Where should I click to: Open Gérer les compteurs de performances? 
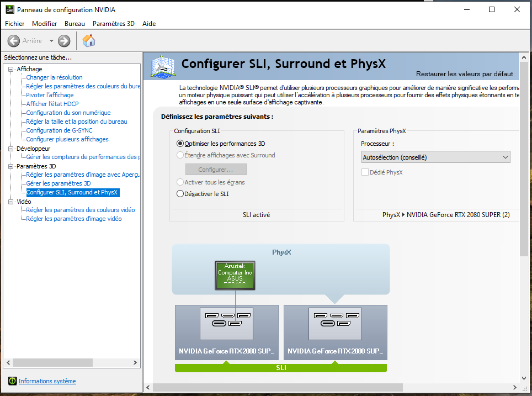coord(83,157)
